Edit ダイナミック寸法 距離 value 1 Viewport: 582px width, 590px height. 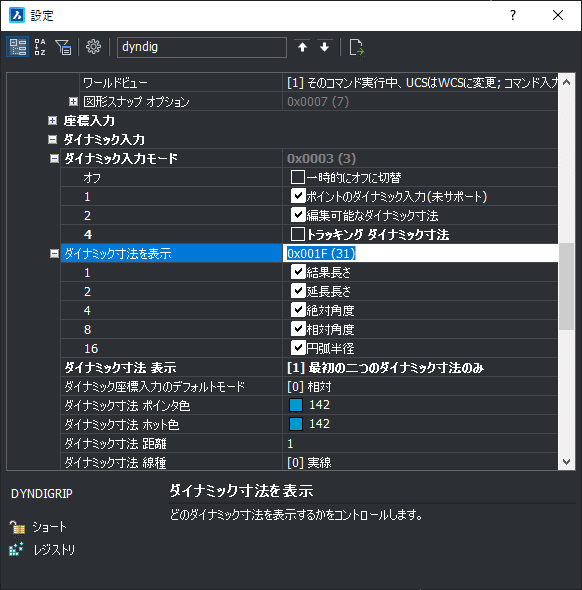click(420, 443)
